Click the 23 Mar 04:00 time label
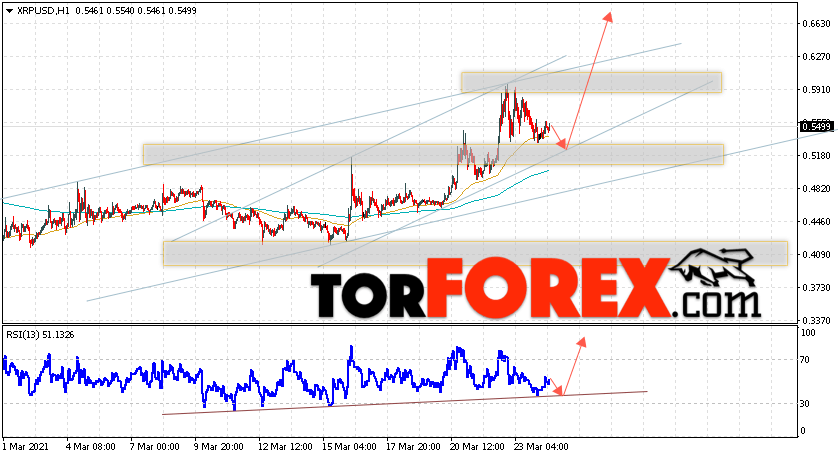Viewport: 838px width, 458px height. pyautogui.click(x=541, y=446)
